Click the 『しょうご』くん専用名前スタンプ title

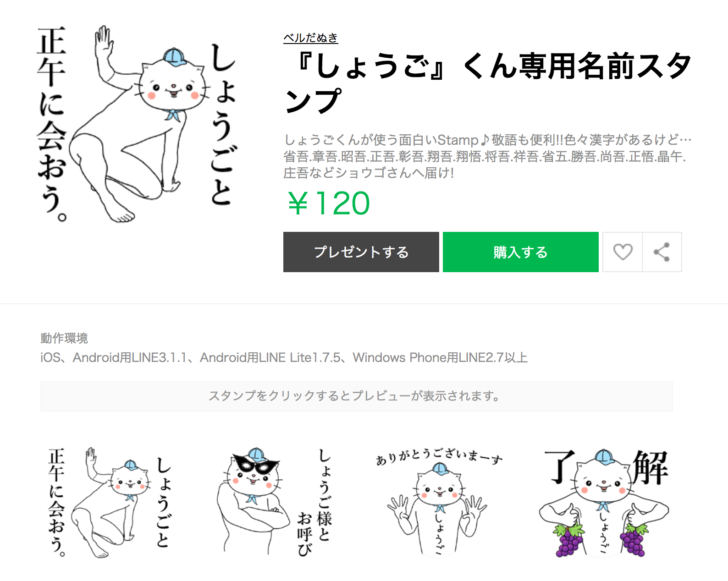click(488, 83)
